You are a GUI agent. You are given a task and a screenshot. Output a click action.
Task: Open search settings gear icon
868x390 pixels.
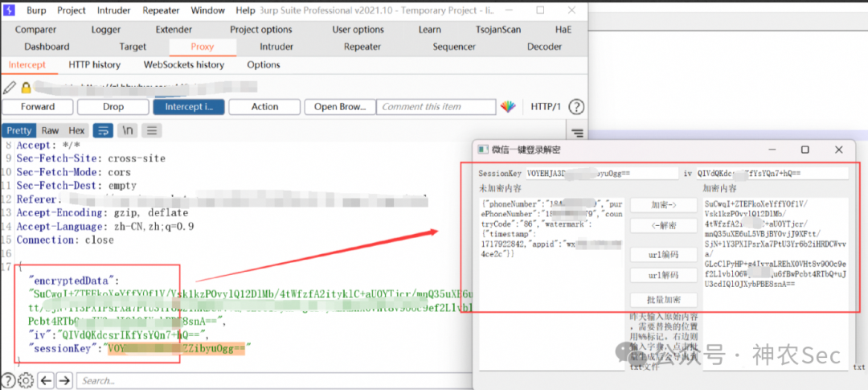[x=26, y=380]
